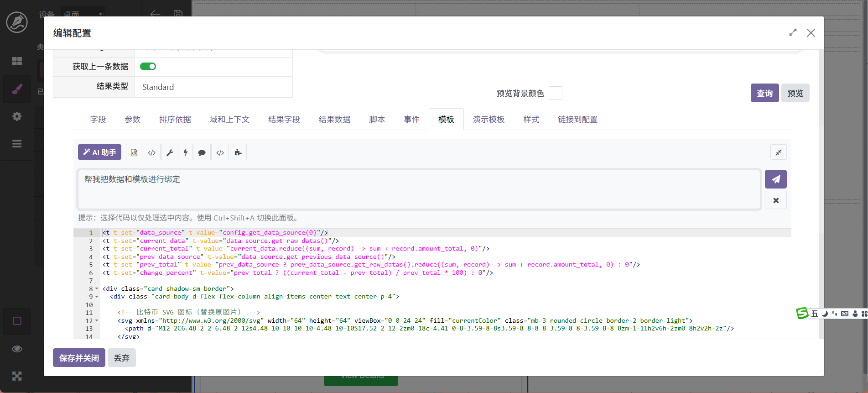Click the 保存并关闭 button
The height and width of the screenshot is (393, 868).
click(x=79, y=358)
